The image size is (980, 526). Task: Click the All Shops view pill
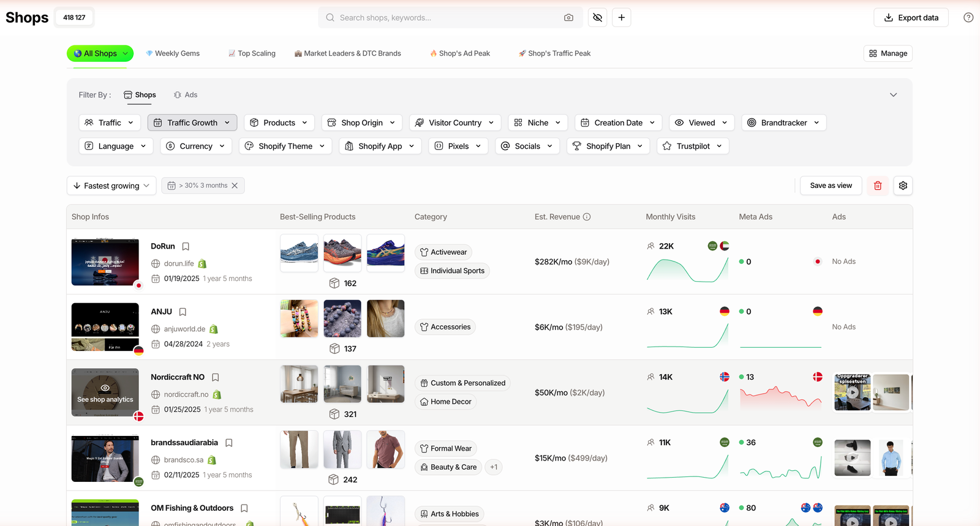tap(100, 53)
